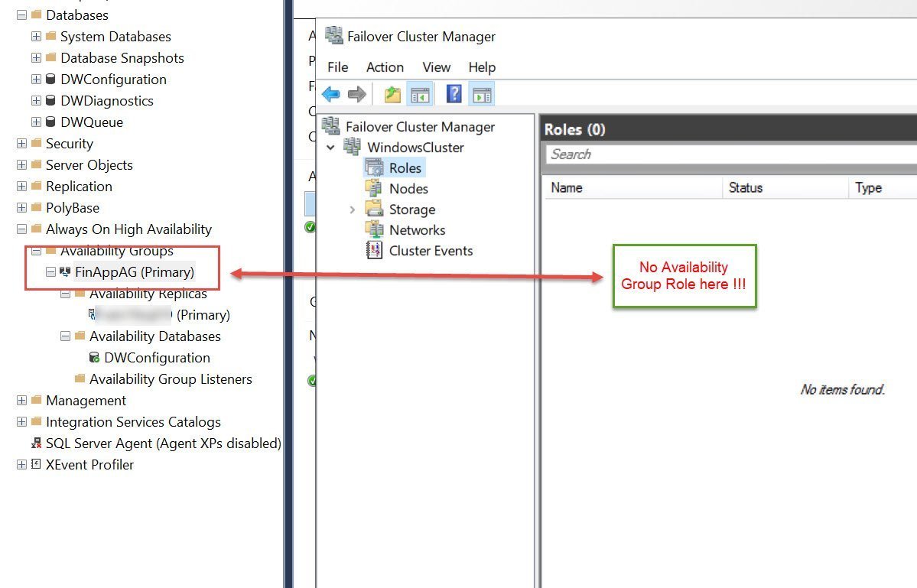Sort roles by Type column header
917x588 pixels.
(883, 187)
